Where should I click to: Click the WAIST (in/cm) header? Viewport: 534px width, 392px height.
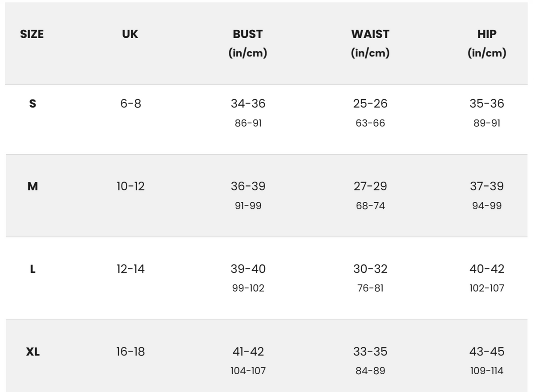click(x=370, y=43)
